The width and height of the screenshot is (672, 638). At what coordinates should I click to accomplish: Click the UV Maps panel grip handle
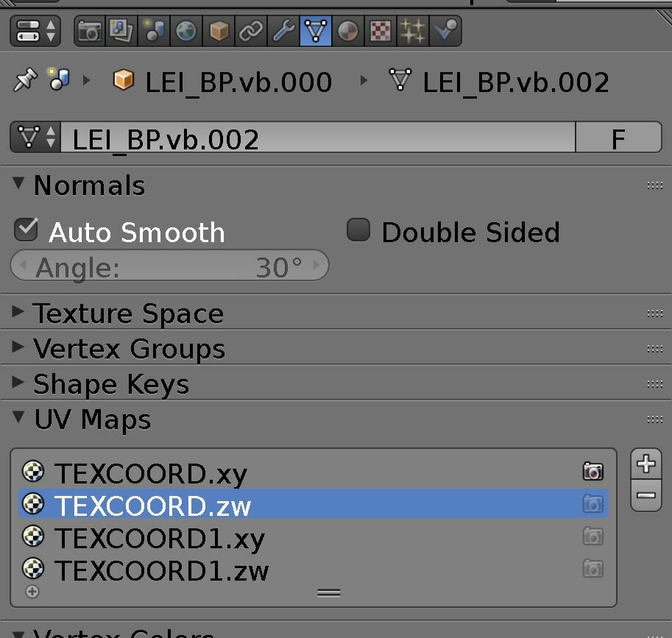coord(655,419)
